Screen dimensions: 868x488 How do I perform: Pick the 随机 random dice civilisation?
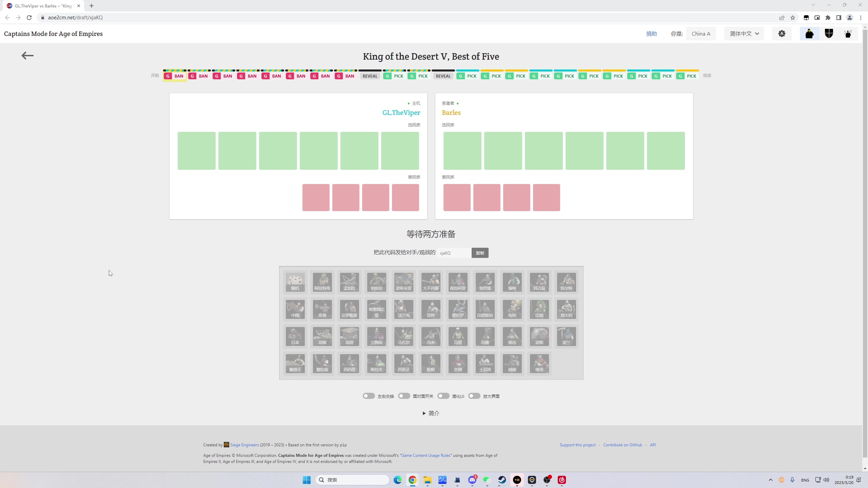pyautogui.click(x=295, y=282)
